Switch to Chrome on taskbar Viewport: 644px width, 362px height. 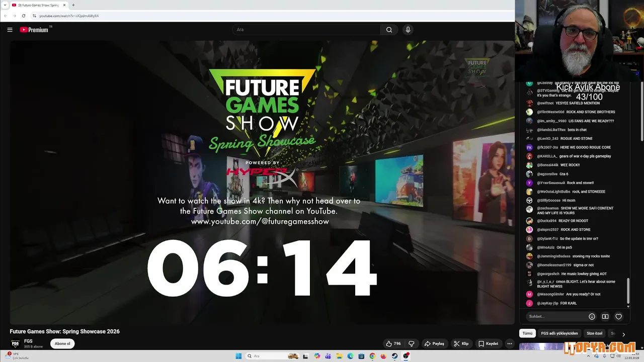click(x=372, y=356)
